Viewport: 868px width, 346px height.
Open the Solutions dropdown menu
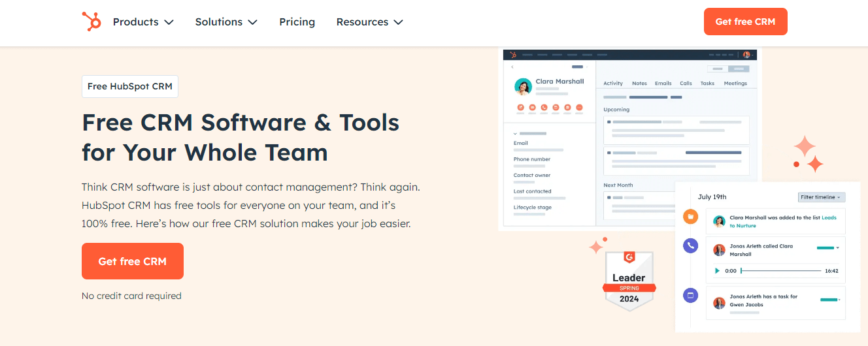(226, 22)
